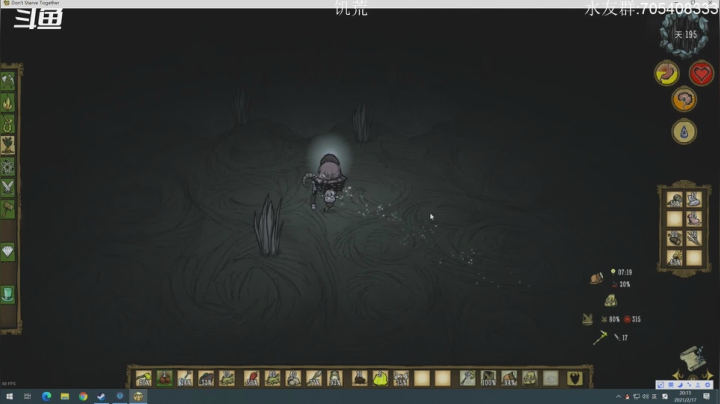
Task: Open Microsoft Edge from the taskbar
Action: (46, 396)
